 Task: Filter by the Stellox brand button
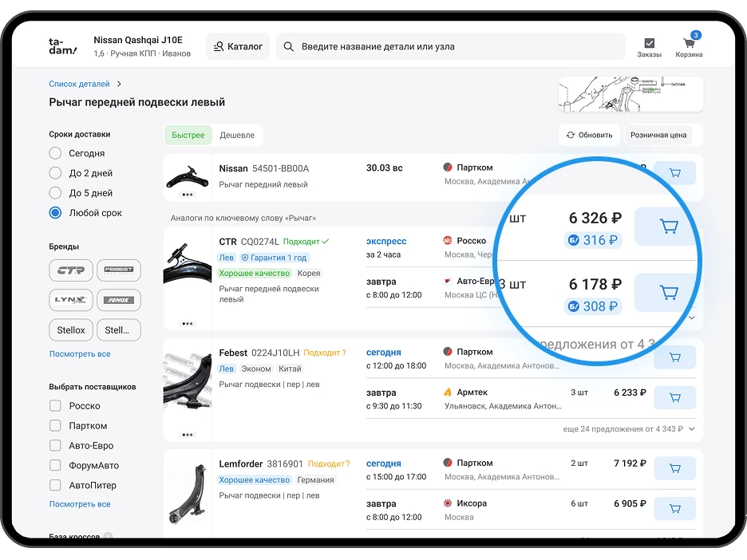[x=71, y=330]
